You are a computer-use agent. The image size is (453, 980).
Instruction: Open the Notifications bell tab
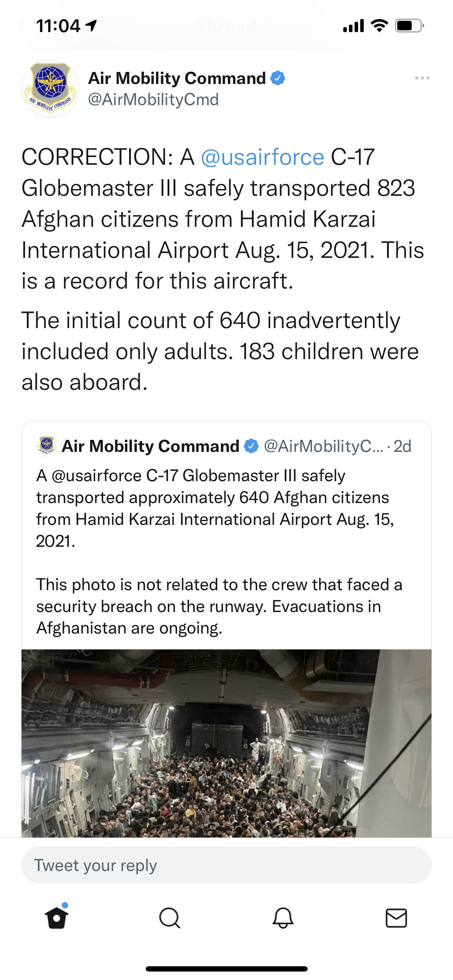click(x=283, y=918)
